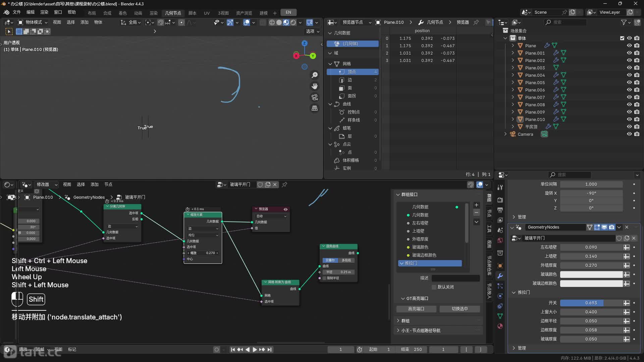Toggle modifier realtime viewport display button
Image resolution: width=644 pixels, height=362 pixels.
tap(604, 227)
